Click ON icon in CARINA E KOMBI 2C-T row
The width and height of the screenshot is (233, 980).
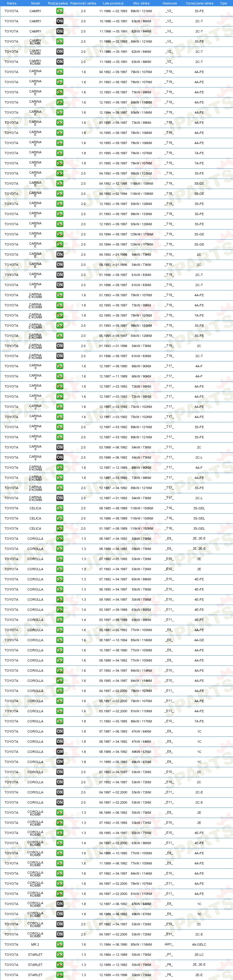[x=60, y=356]
